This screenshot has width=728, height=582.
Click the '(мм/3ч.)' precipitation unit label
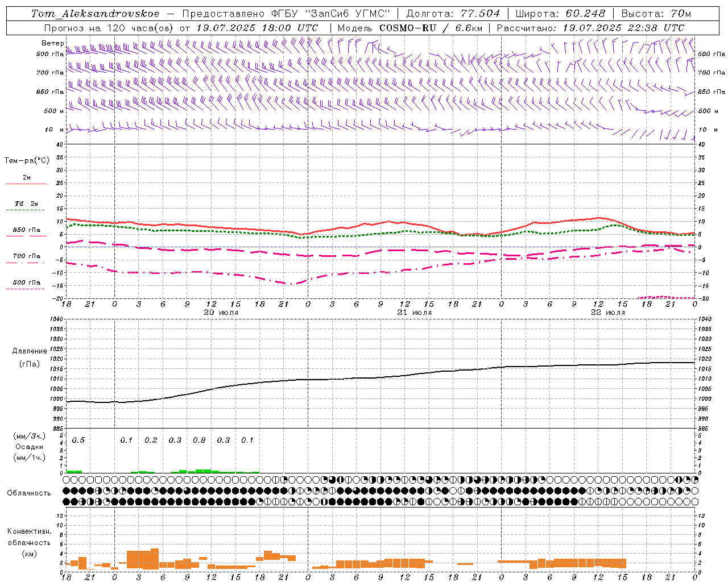(29, 436)
